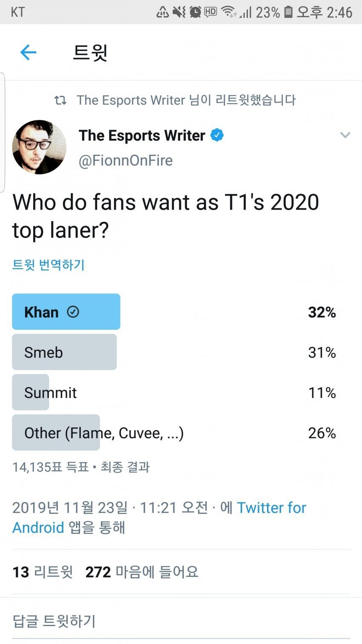The image size is (362, 644).
Task: Tap the Wi-Fi icon in status bar
Action: point(229,12)
